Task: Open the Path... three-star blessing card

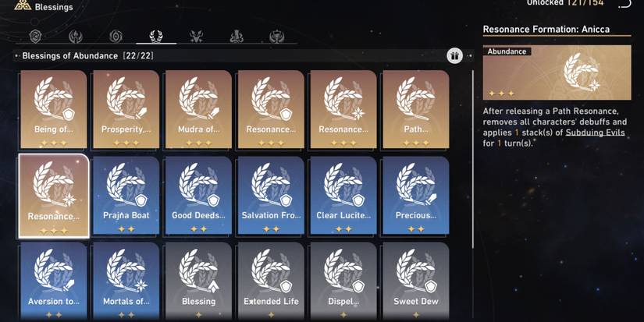Action: 415,109
